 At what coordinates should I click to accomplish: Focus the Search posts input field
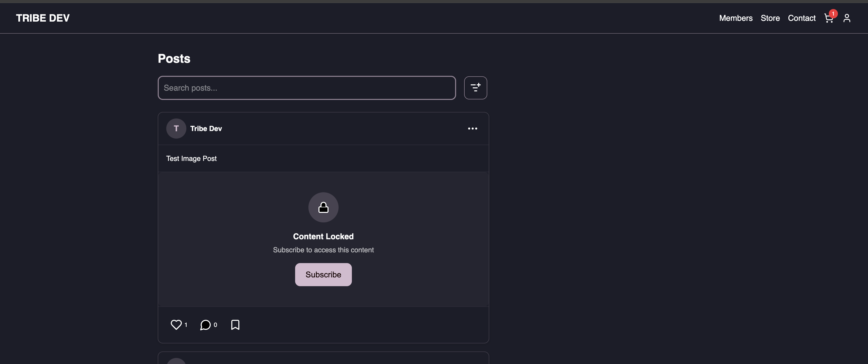[307, 88]
